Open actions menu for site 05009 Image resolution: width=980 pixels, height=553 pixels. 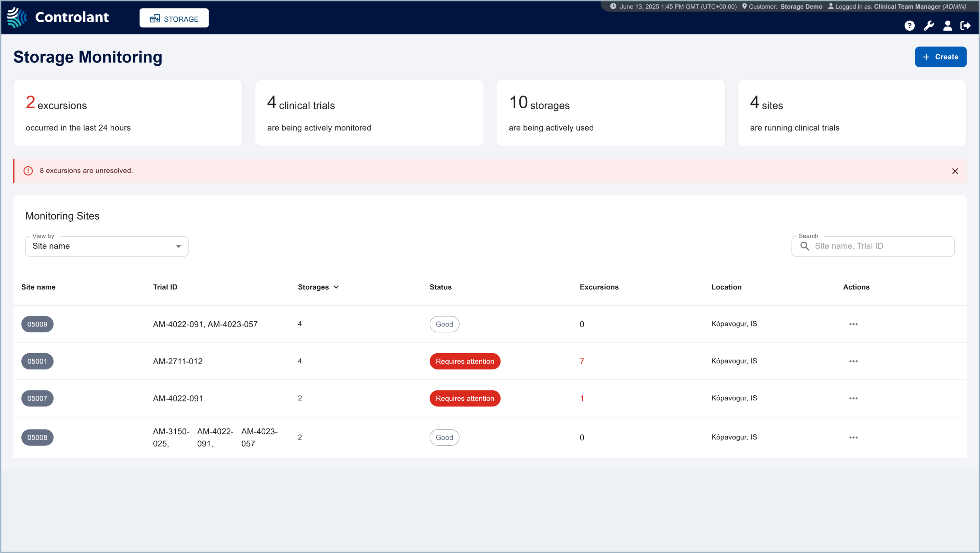click(x=853, y=324)
